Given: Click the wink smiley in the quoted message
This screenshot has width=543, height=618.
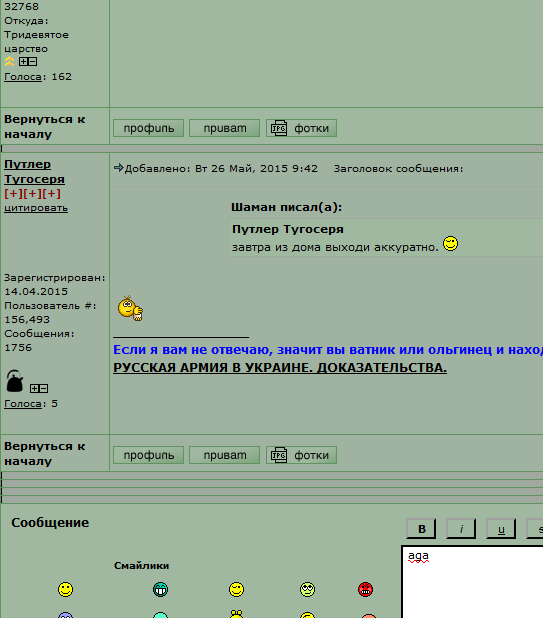Looking at the screenshot, I should [x=450, y=244].
